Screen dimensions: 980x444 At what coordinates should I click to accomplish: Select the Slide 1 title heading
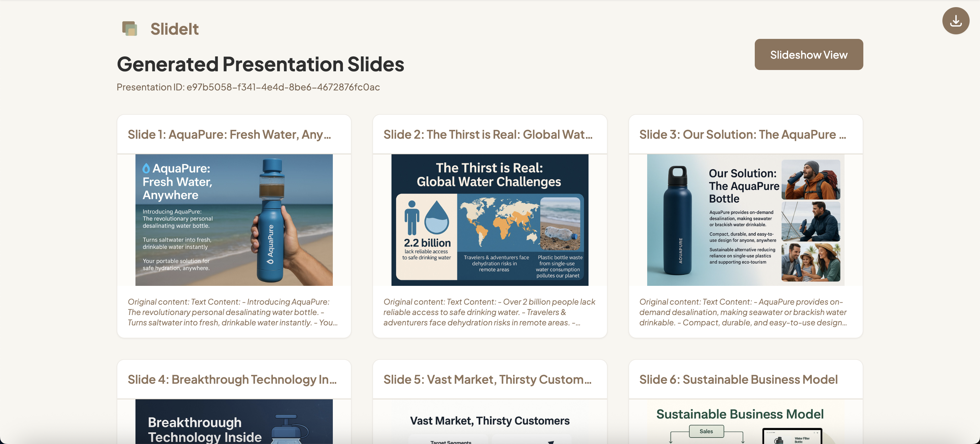(229, 134)
